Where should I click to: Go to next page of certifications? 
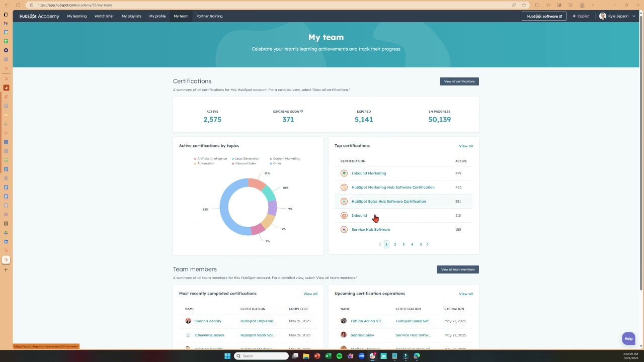click(x=427, y=244)
